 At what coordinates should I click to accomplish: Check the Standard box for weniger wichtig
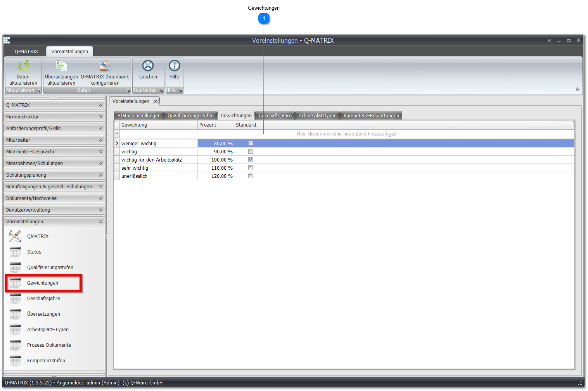[x=251, y=144]
